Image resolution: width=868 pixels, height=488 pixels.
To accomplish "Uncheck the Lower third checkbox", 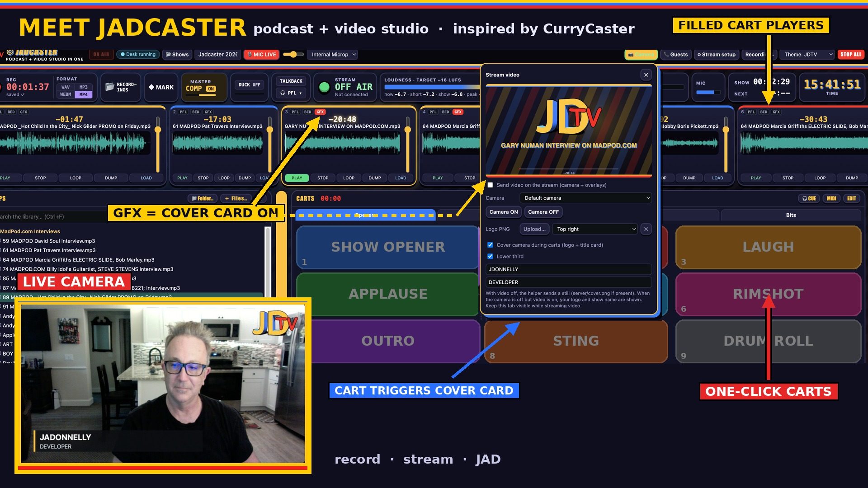I will click(490, 256).
